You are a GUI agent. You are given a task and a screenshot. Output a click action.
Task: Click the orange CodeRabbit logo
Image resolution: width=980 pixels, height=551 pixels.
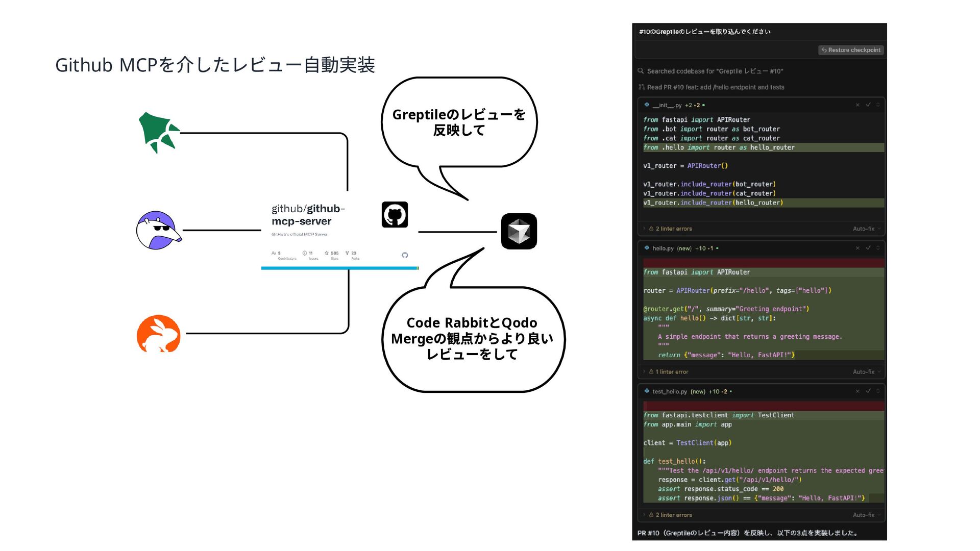coord(159,334)
